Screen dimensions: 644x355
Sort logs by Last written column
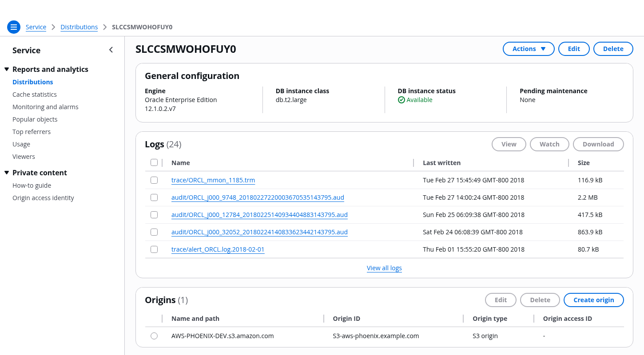tap(441, 163)
